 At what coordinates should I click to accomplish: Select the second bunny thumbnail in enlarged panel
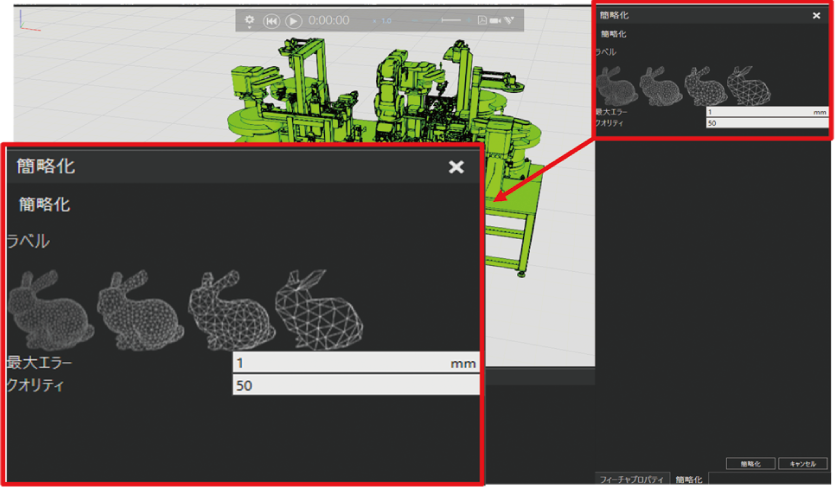138,306
